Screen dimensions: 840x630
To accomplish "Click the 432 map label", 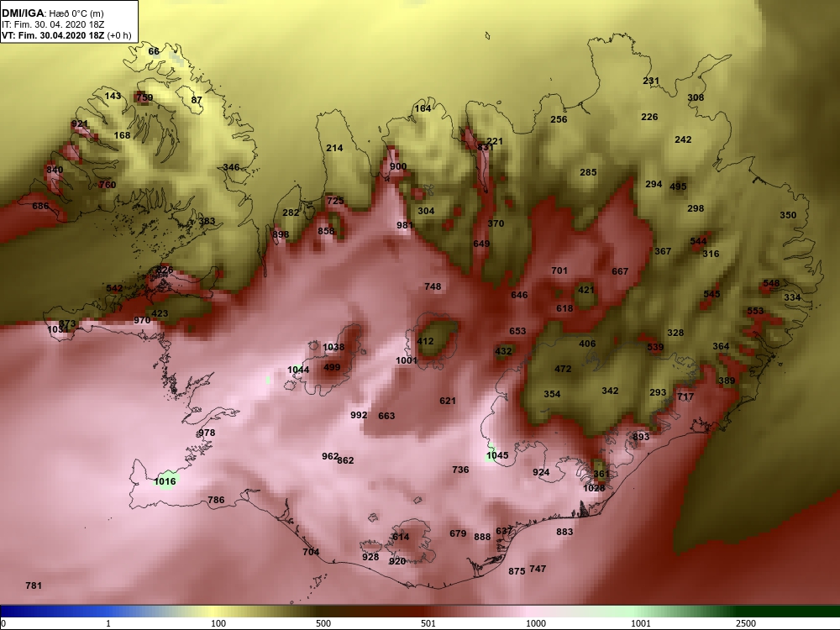I will point(503,351).
